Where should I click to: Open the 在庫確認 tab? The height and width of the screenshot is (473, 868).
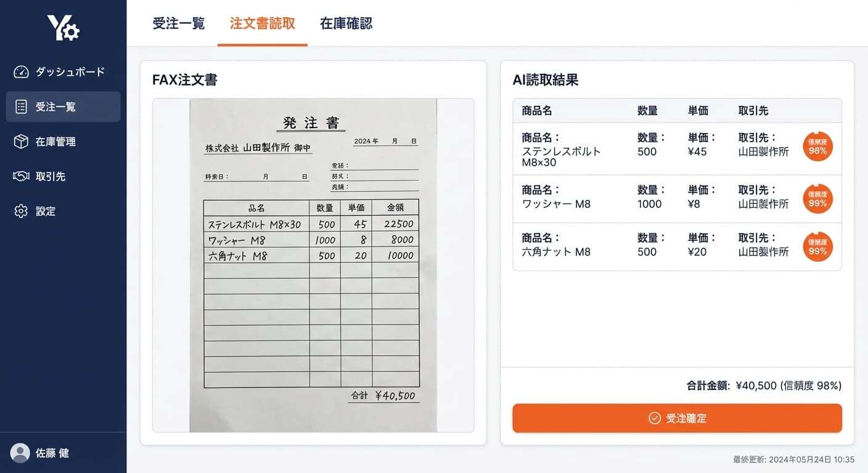click(x=346, y=24)
